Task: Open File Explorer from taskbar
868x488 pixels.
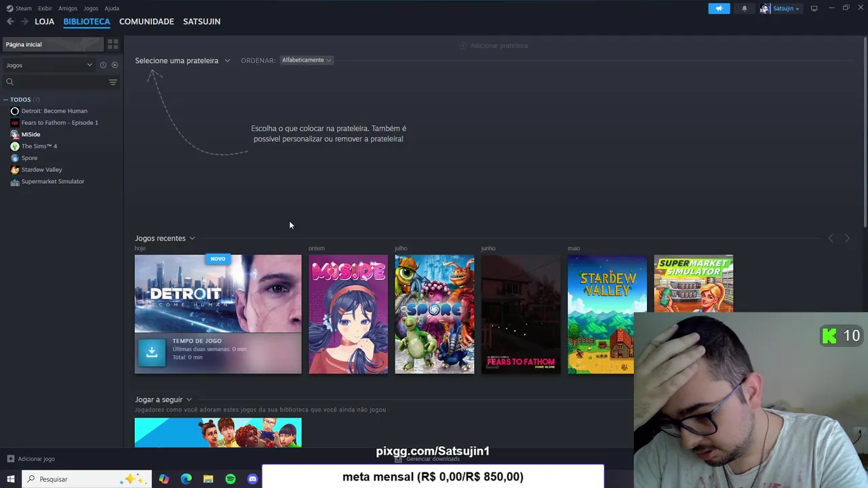Action: pyautogui.click(x=208, y=479)
